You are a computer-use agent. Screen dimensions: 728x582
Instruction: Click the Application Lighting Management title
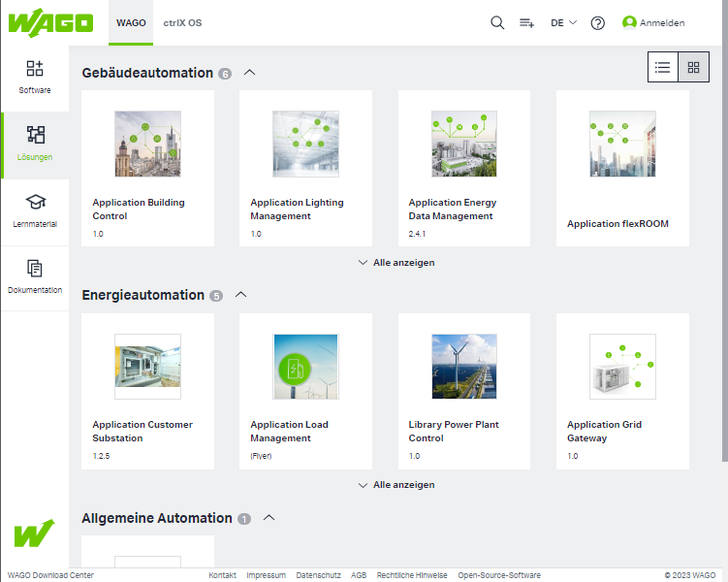[x=298, y=209]
